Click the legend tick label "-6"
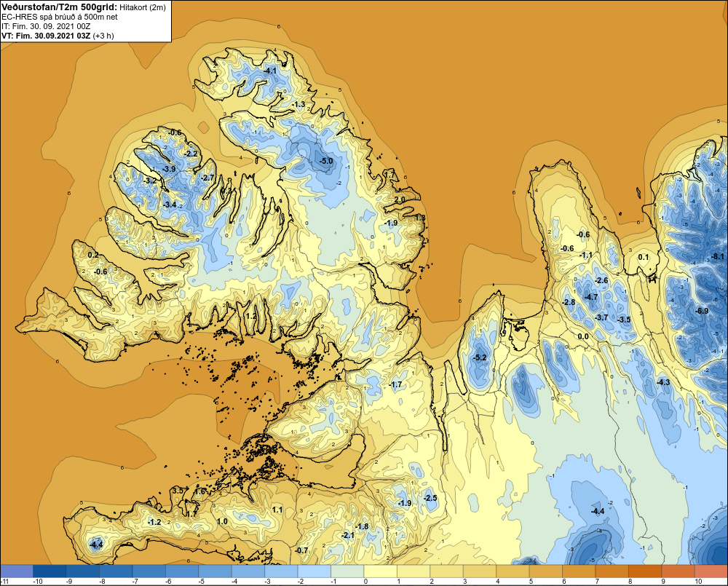728x586 pixels. click(170, 582)
